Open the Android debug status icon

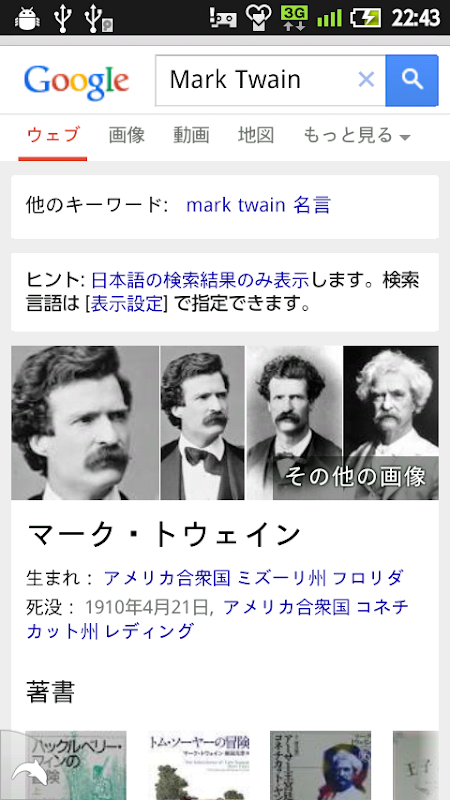(27, 17)
